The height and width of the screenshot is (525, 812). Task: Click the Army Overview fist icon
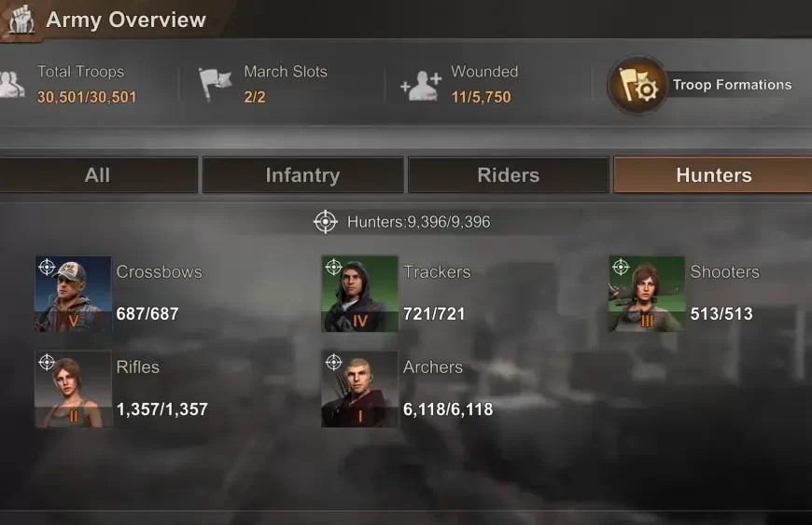[21, 21]
